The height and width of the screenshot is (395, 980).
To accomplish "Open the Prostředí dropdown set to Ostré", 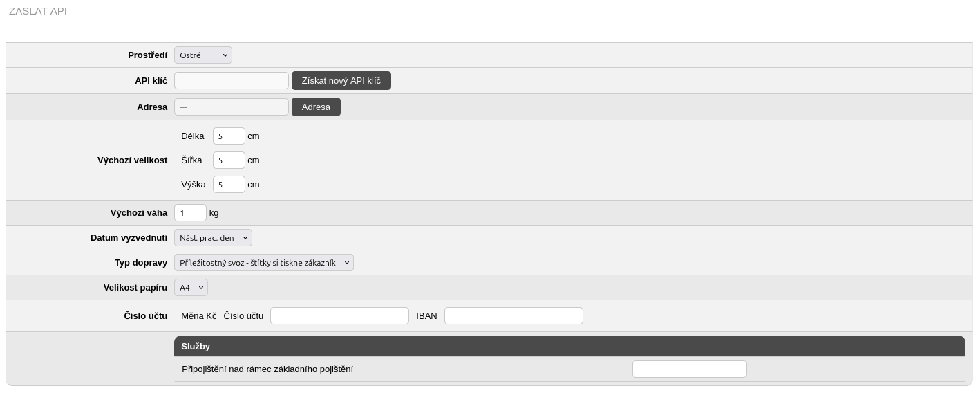I will (x=202, y=55).
